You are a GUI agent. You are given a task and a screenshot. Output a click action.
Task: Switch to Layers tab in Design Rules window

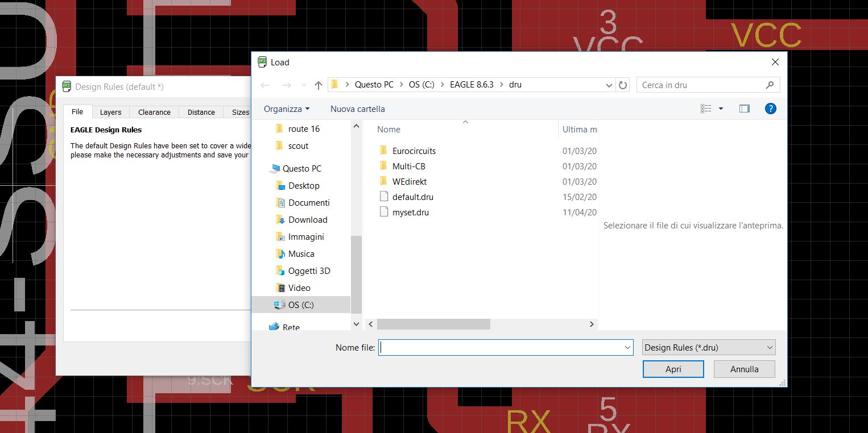[x=111, y=113]
